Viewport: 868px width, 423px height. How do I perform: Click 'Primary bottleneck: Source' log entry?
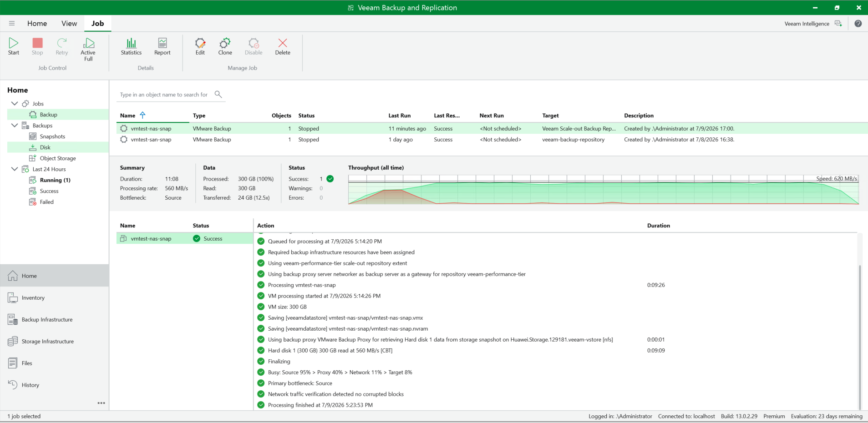pyautogui.click(x=300, y=383)
